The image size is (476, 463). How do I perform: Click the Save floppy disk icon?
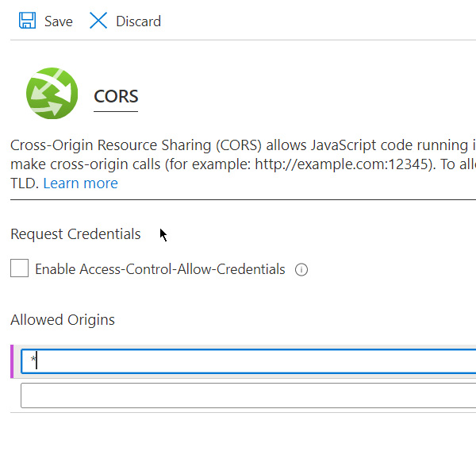[x=27, y=21]
